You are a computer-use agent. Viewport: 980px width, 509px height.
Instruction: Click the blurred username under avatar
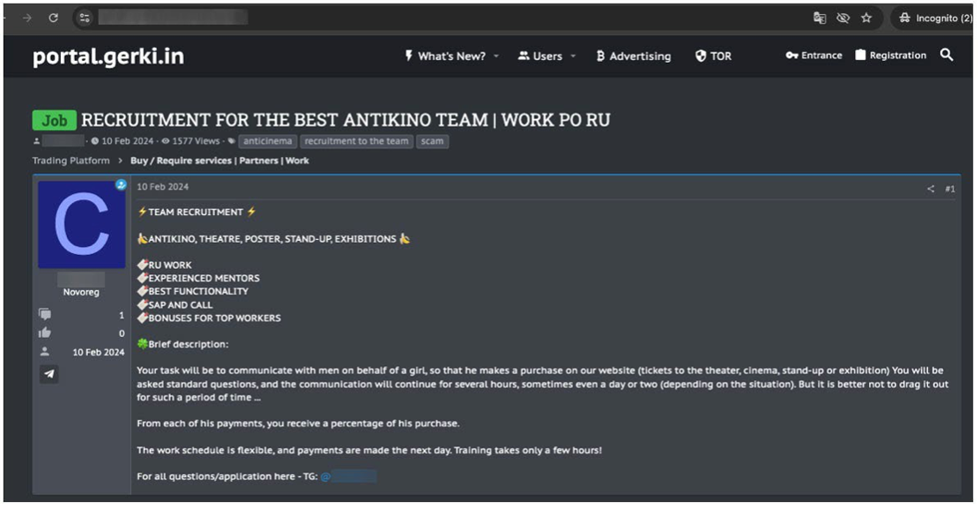pyautogui.click(x=81, y=279)
